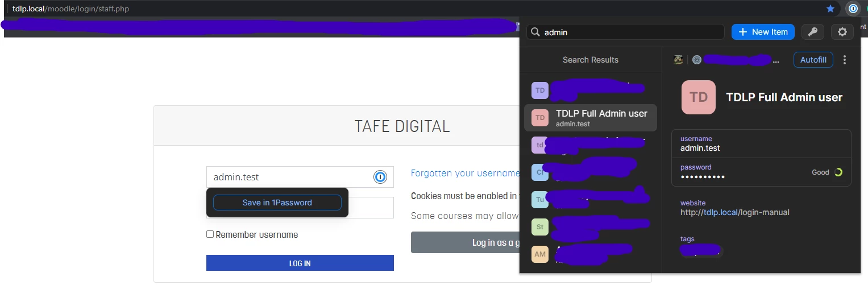Click the large TD item avatar
Screen dimensions: 868x289
tap(699, 97)
